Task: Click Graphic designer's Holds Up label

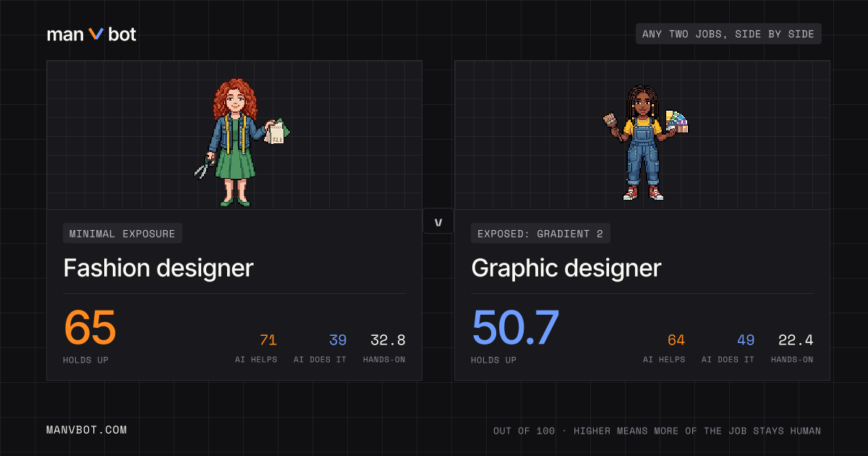Action: coord(495,360)
